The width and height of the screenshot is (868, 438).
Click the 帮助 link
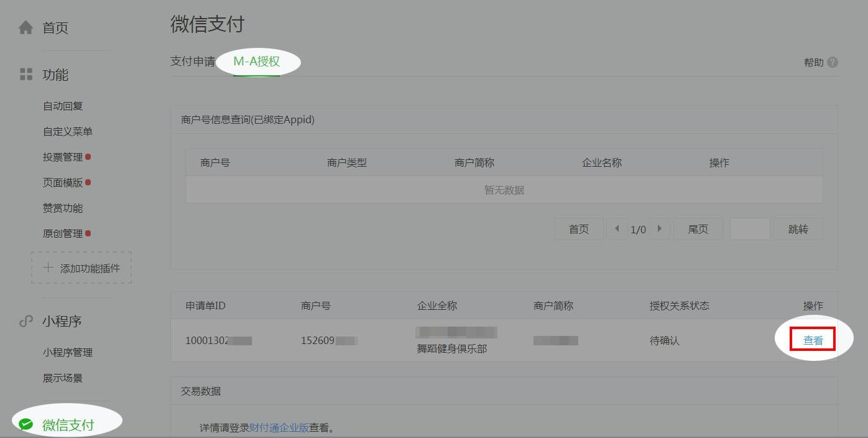(x=814, y=62)
